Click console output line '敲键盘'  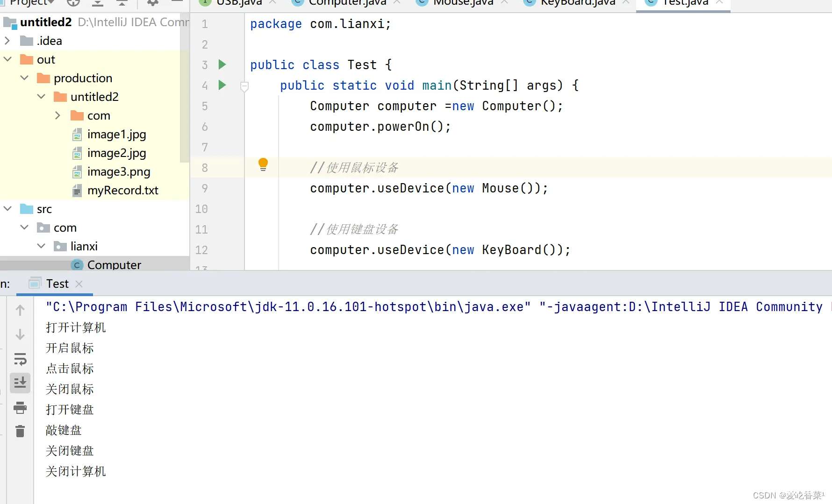coord(64,430)
